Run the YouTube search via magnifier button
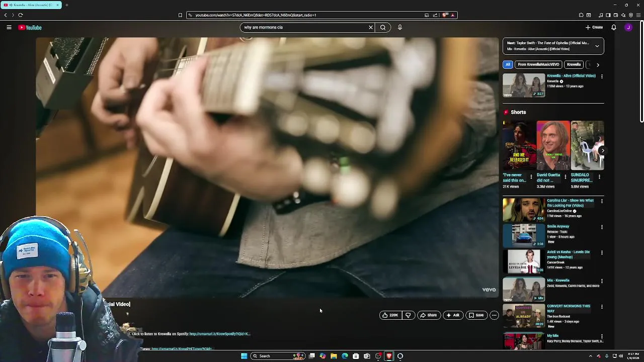 [383, 28]
